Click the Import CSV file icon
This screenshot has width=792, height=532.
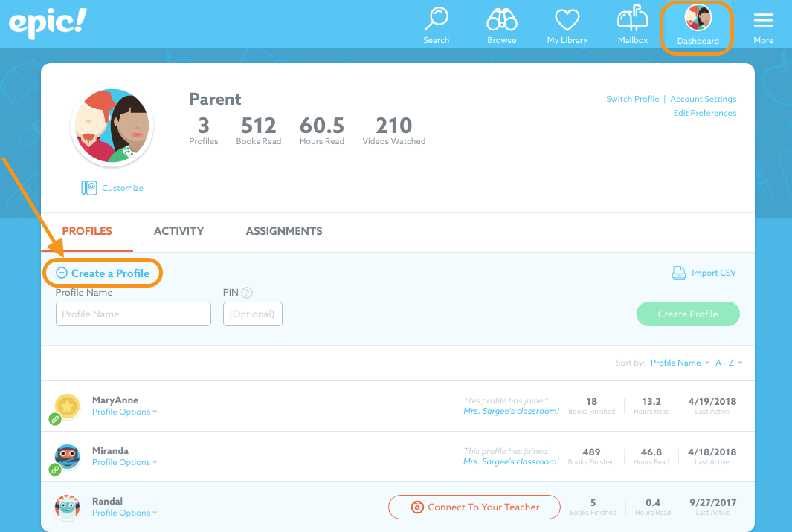[x=679, y=273]
